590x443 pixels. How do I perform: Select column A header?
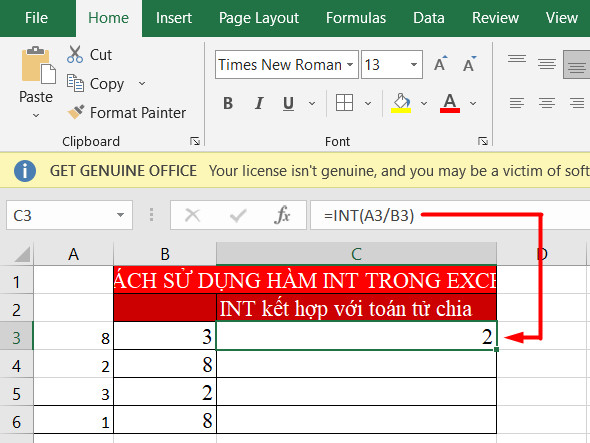pyautogui.click(x=73, y=254)
